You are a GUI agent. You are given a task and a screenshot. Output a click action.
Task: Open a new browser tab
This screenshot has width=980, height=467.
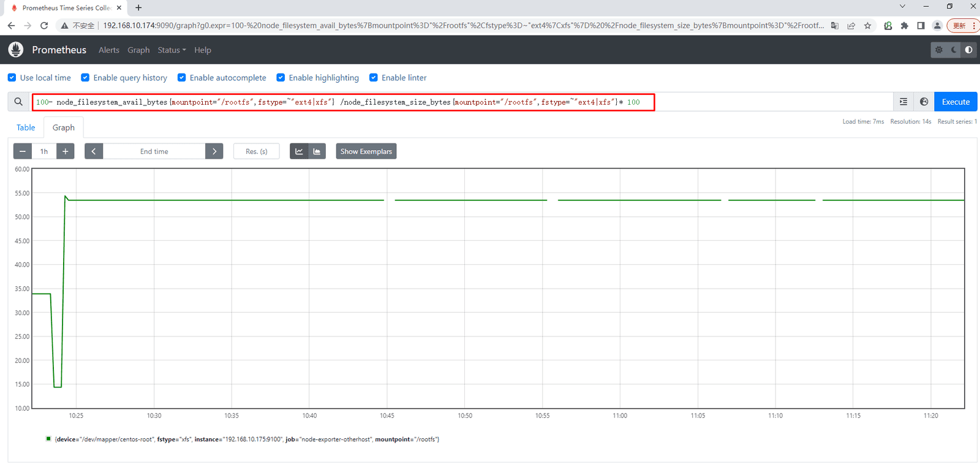138,8
